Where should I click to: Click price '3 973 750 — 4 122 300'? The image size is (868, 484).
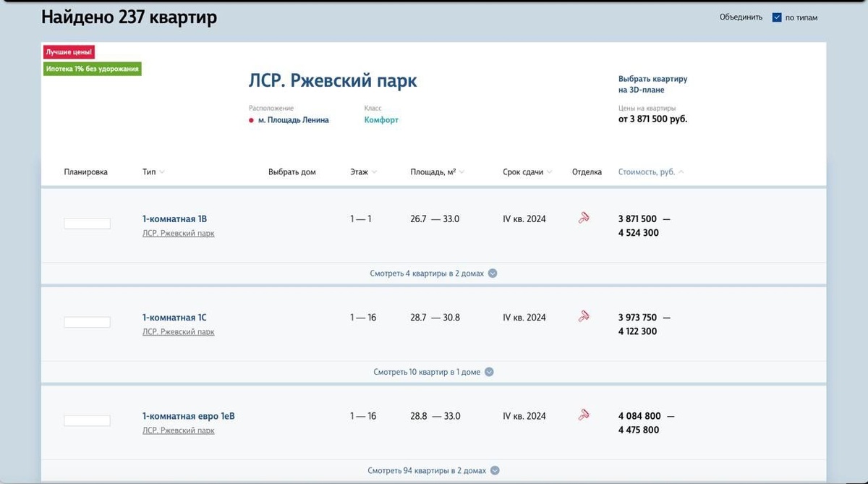click(644, 324)
